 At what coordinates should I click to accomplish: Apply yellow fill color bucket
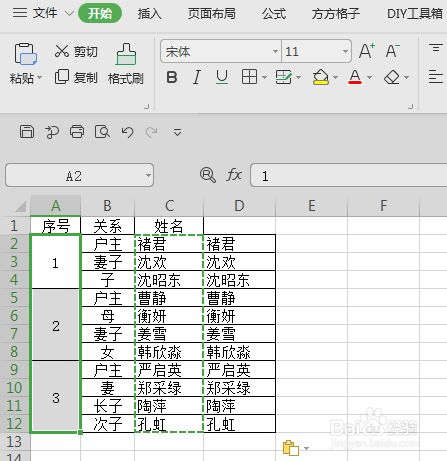click(x=321, y=77)
